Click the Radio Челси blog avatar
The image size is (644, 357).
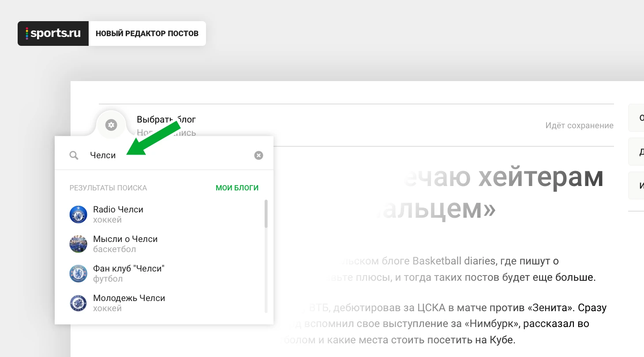point(79,215)
